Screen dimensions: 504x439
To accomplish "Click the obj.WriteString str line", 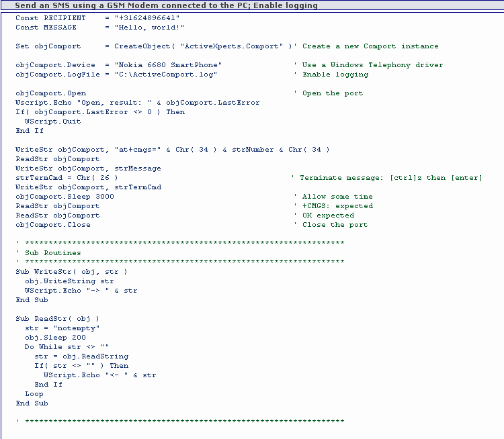I will [x=69, y=281].
